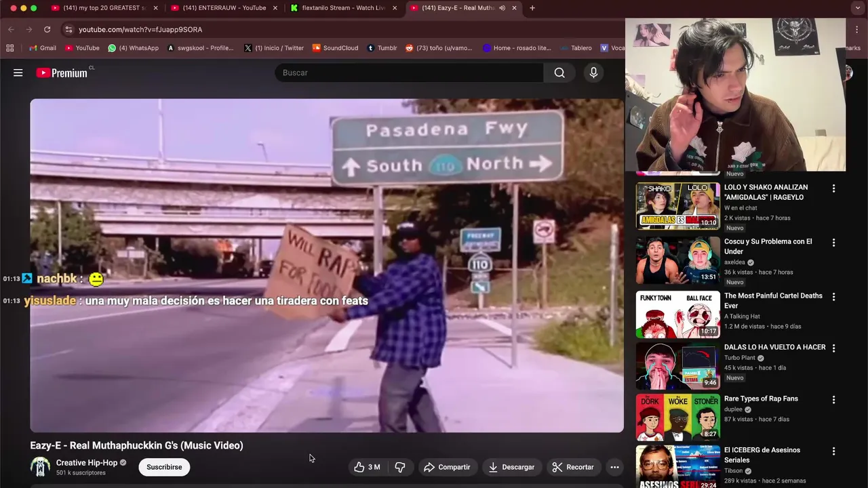This screenshot has width=868, height=488.
Task: Go forward with browser forward arrow
Action: tap(28, 29)
